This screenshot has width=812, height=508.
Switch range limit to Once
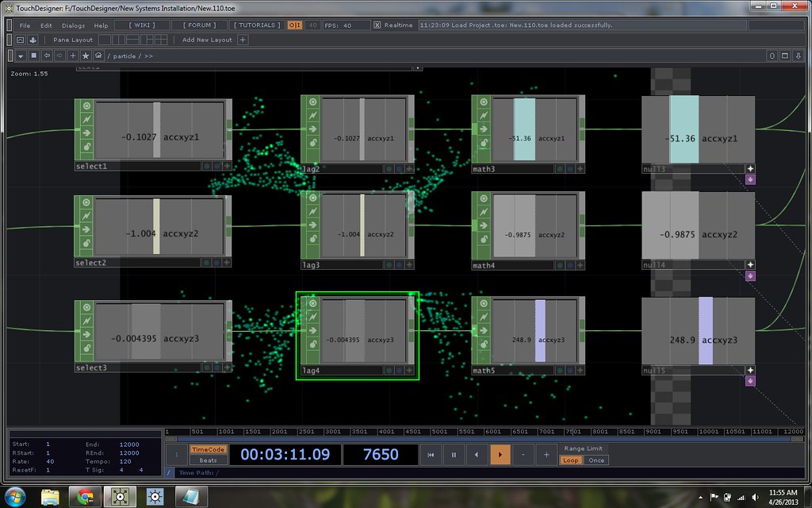coord(596,460)
